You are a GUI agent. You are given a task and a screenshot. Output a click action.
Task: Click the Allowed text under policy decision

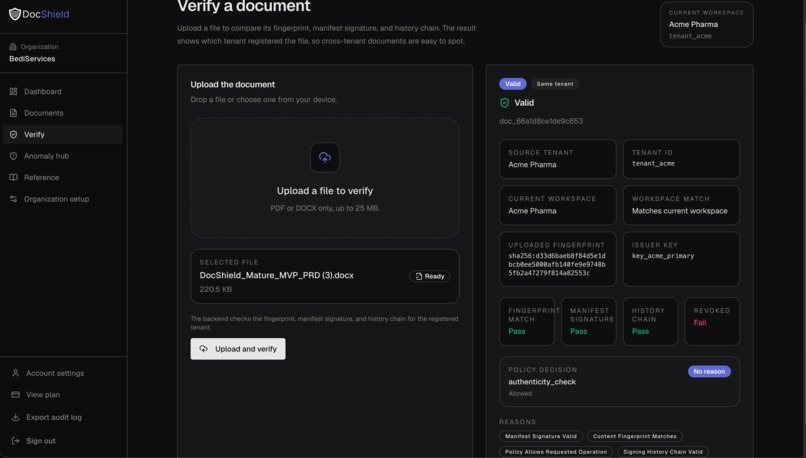pos(520,394)
